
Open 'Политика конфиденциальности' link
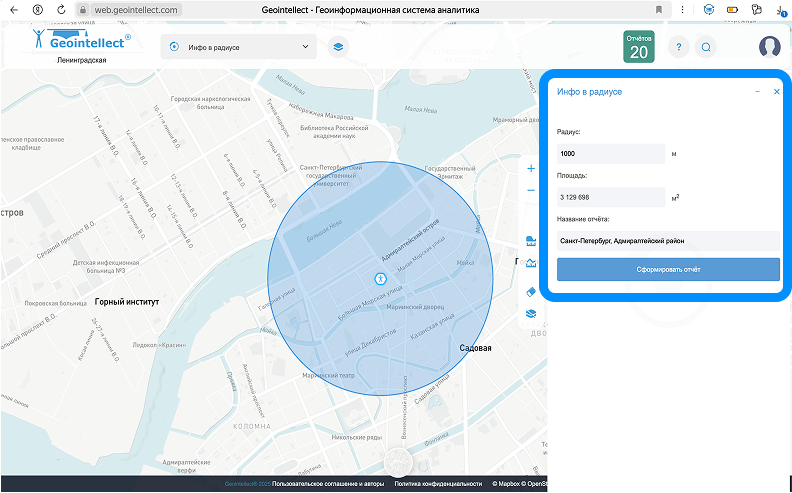[440, 484]
